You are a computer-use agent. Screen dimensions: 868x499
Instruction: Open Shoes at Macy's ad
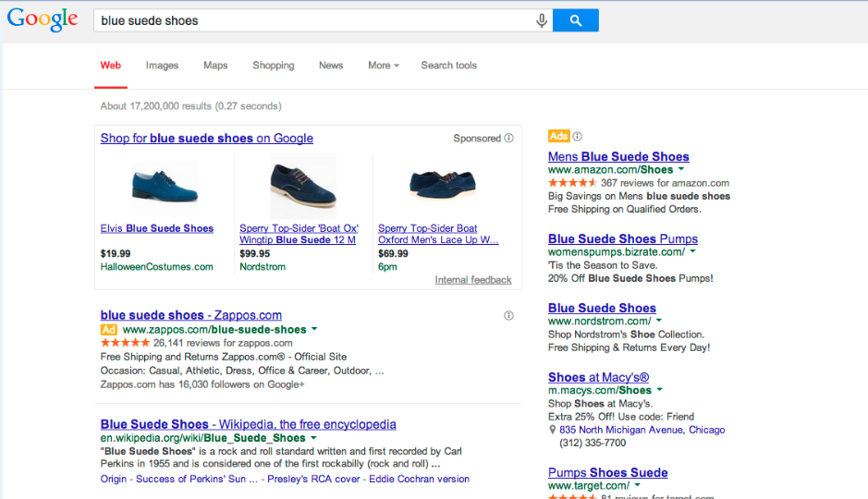pyautogui.click(x=598, y=377)
